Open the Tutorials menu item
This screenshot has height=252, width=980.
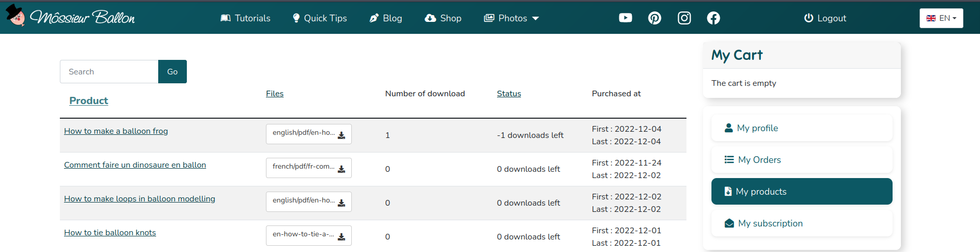[x=246, y=18]
